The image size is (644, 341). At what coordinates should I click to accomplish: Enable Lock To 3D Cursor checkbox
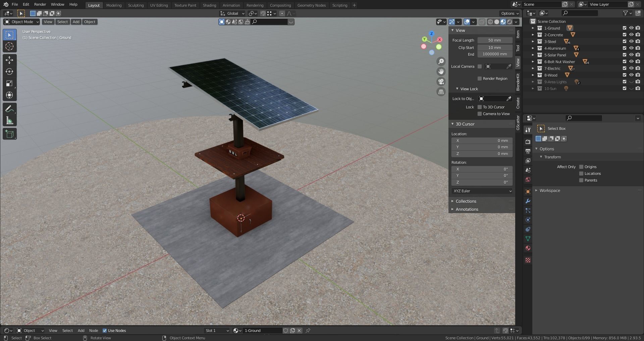[480, 107]
